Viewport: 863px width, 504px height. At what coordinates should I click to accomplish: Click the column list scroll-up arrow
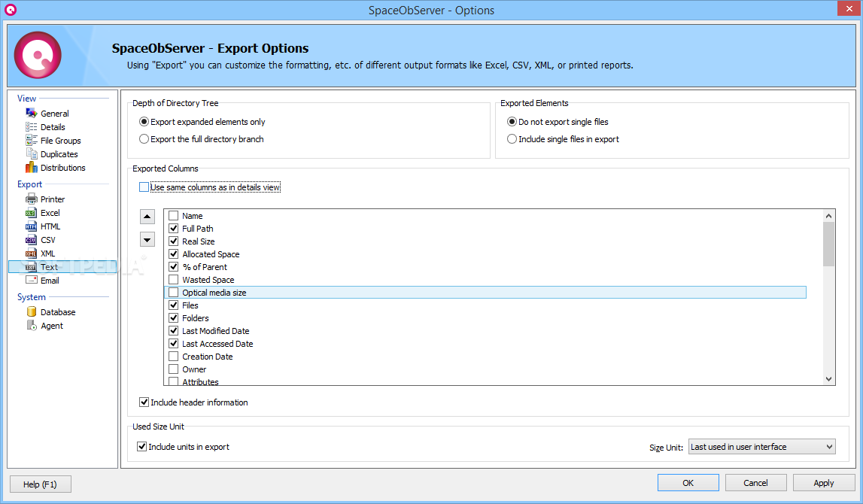(829, 216)
